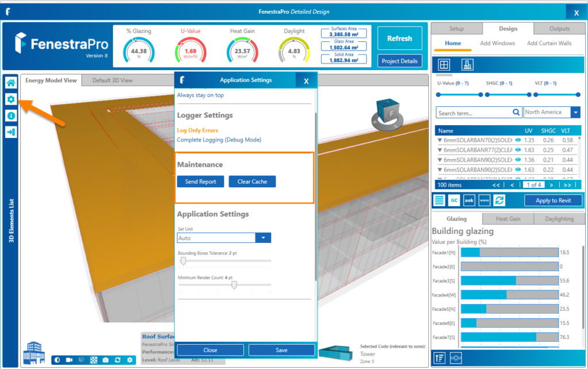This screenshot has height=370, width=588.
Task: Switch to the Heat Gain chart tab
Action: pos(508,219)
